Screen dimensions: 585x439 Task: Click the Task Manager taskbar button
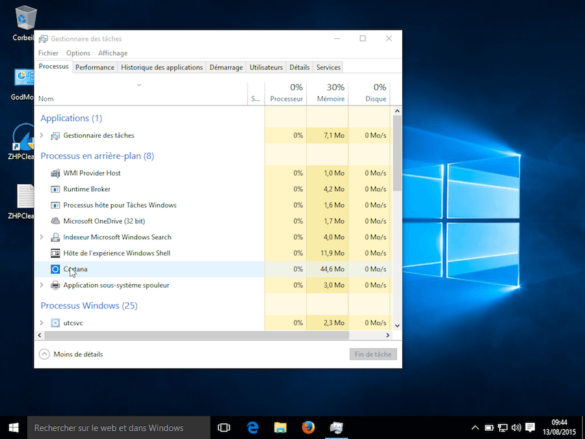point(336,427)
